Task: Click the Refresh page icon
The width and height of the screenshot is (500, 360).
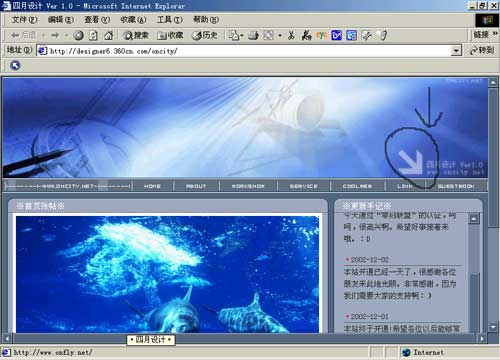Action: pyautogui.click(x=93, y=35)
